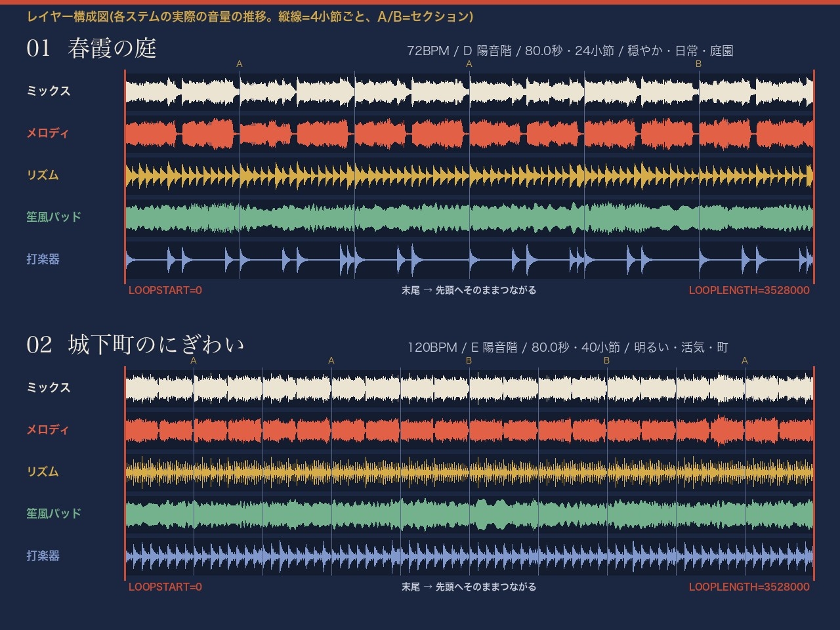Image resolution: width=840 pixels, height=630 pixels.
Task: Click the 笙風パッド label in 春霞の庭
Action: coord(54,217)
